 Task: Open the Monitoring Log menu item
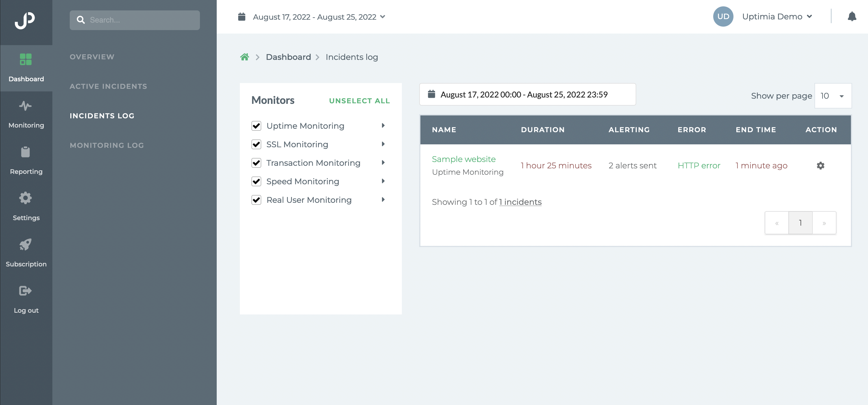click(106, 145)
